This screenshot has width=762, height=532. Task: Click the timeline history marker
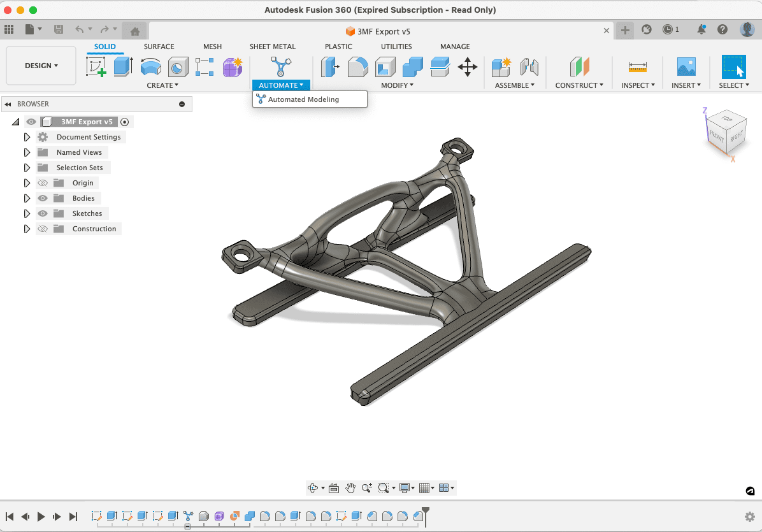(425, 517)
